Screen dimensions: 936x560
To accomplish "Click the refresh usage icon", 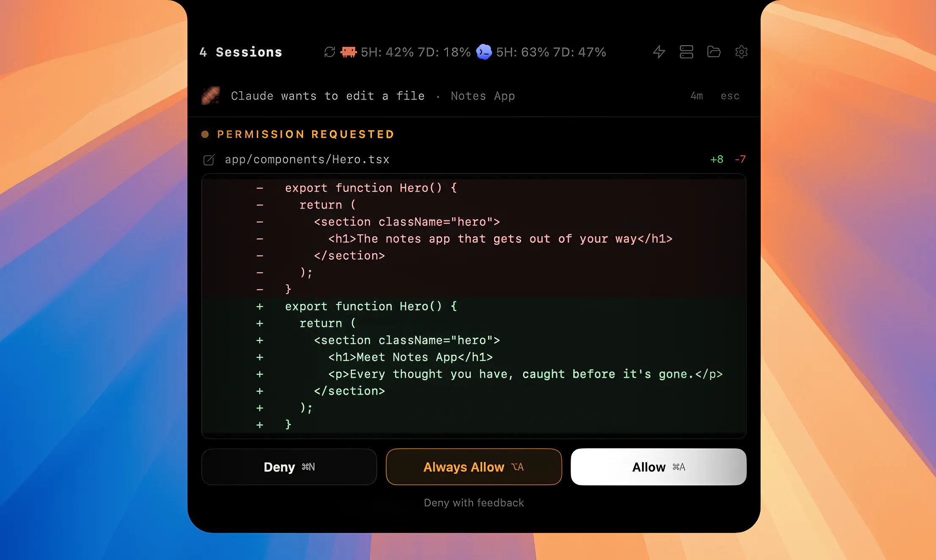I will coord(329,52).
